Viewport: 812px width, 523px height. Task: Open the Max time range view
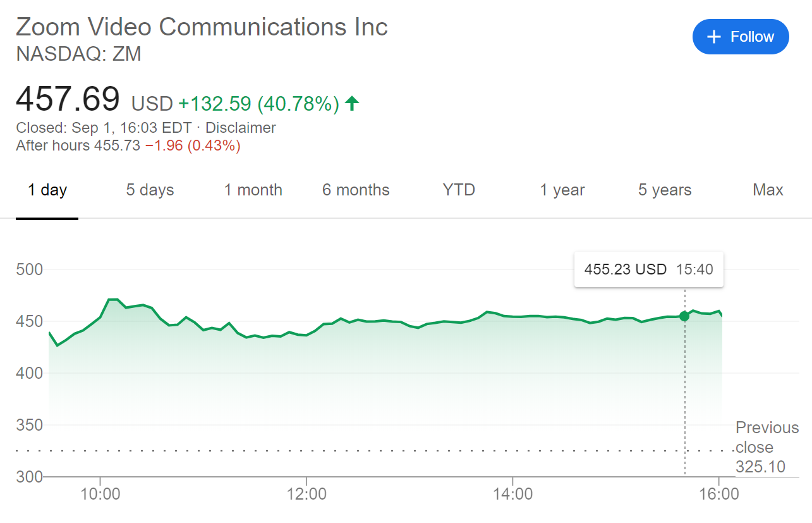(x=767, y=189)
